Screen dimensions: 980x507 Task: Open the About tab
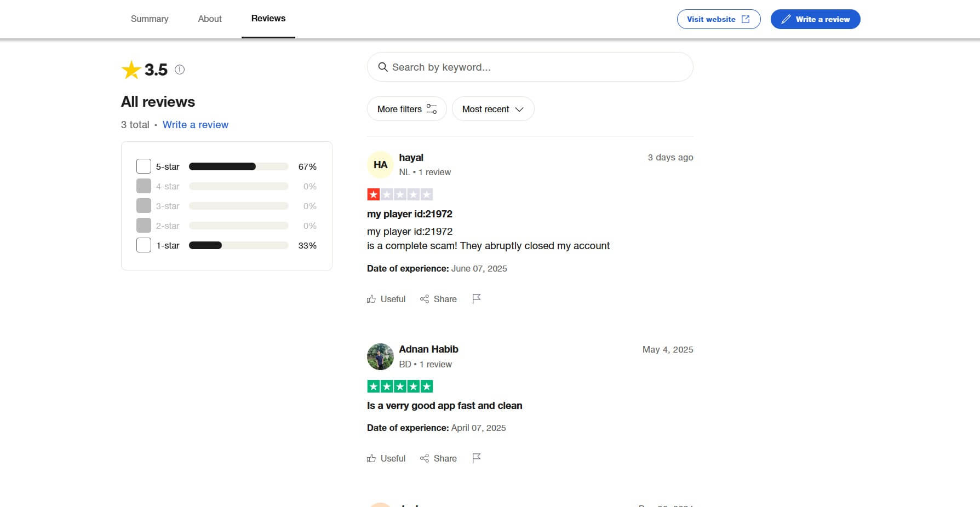coord(209,19)
